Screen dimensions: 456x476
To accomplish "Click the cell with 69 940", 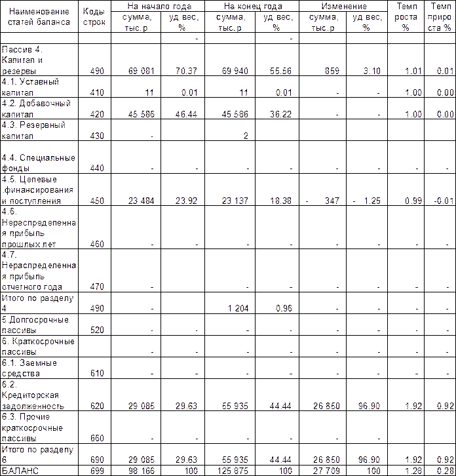I will pyautogui.click(x=235, y=71).
